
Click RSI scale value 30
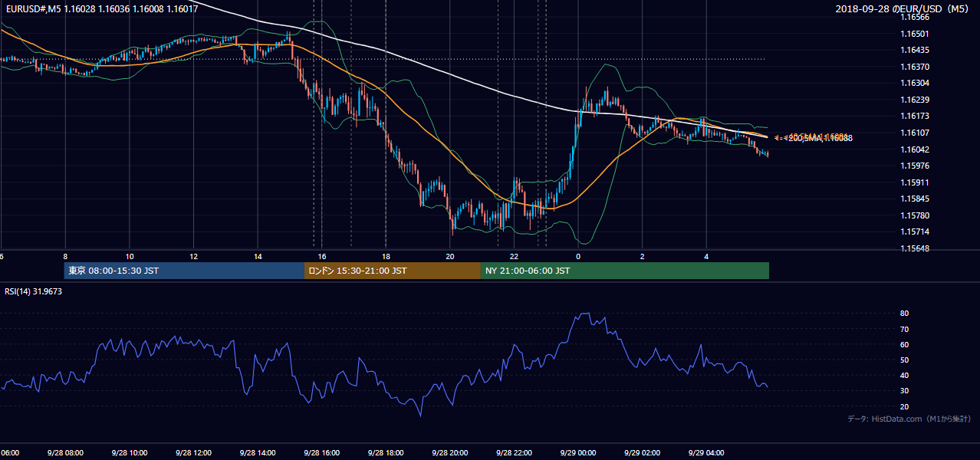(905, 391)
